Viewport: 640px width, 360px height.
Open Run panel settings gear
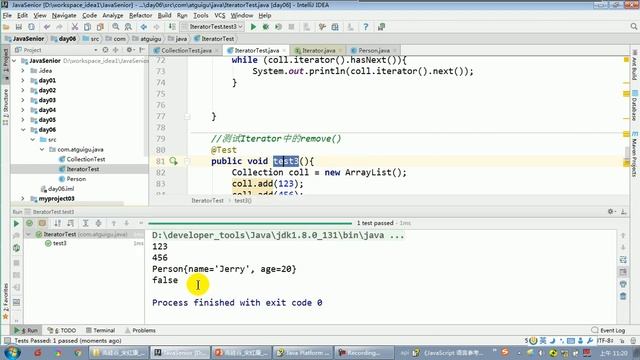coord(611,211)
